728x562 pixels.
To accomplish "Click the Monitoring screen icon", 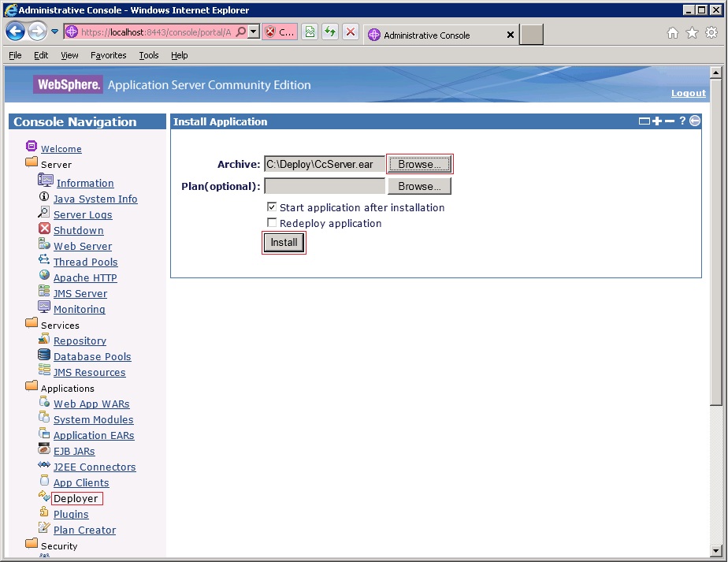I will pos(44,307).
